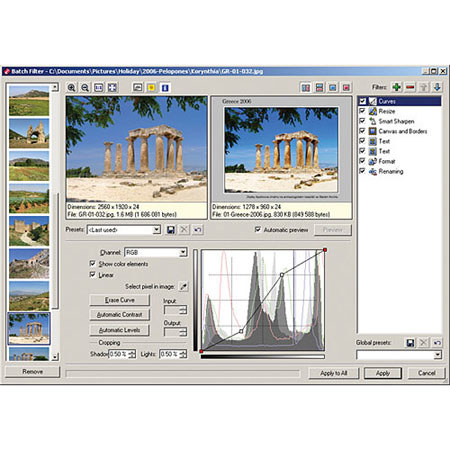Show the red single-image preview mode icon

[346, 87]
